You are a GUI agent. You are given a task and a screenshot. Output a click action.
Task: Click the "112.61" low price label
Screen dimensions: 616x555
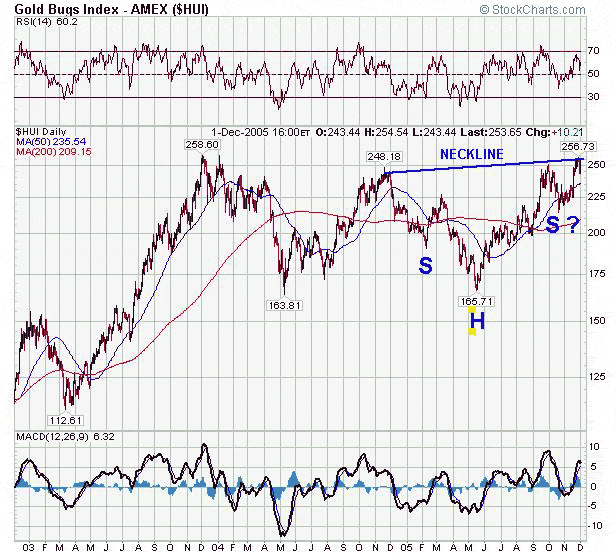(x=66, y=420)
